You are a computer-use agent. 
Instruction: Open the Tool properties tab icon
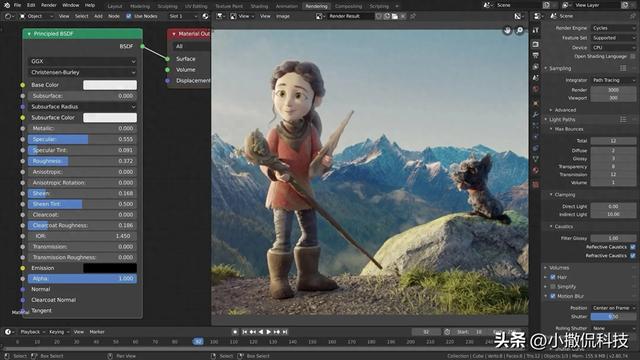pyautogui.click(x=536, y=31)
